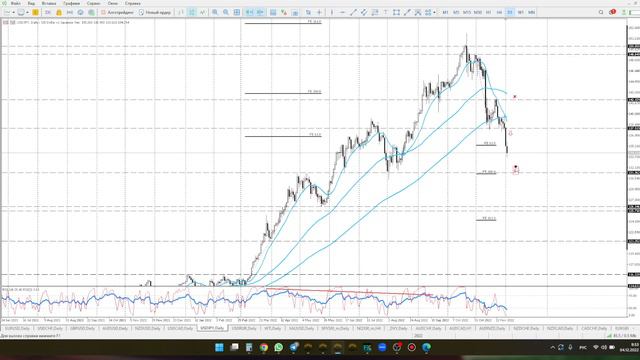This screenshot has height=360, width=640.
Task: Toggle chart auto scroll
Action: point(249,12)
